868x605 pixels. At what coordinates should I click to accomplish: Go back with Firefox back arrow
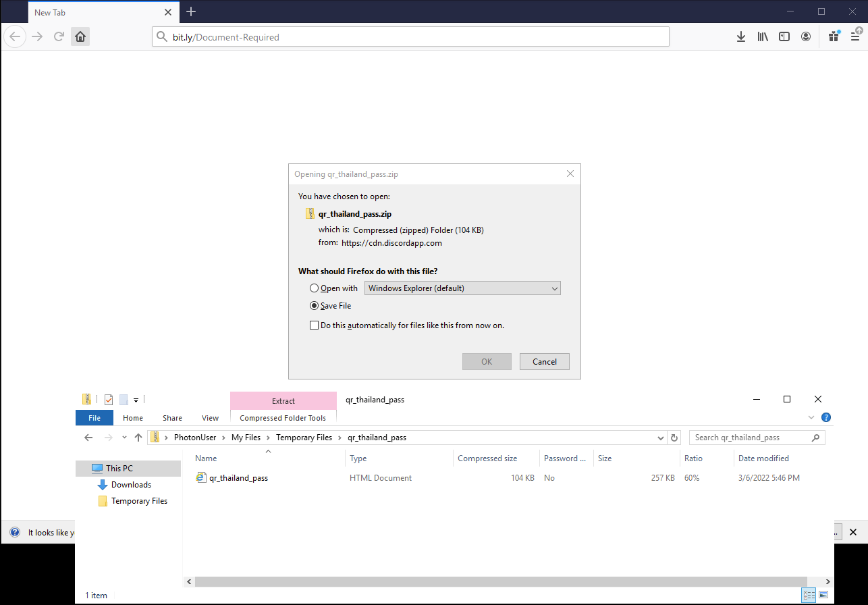click(x=14, y=36)
